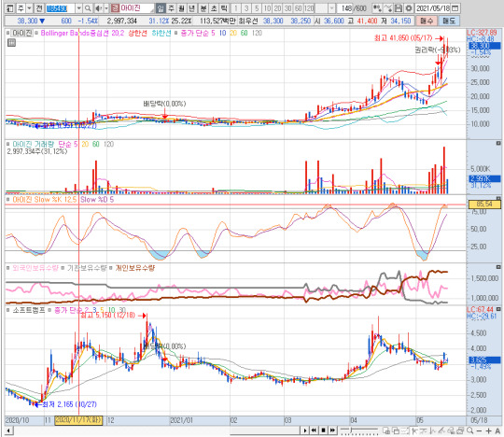The image size is (504, 437).
Task: Click the bottom toolbar magnifier zoom icon
Action: [x=469, y=430]
